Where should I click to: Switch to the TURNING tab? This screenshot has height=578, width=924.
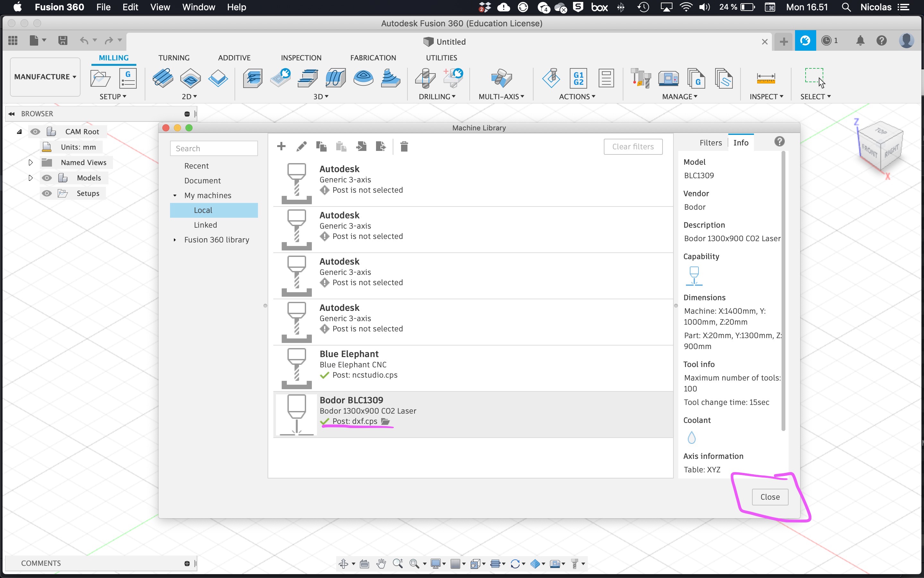point(174,58)
